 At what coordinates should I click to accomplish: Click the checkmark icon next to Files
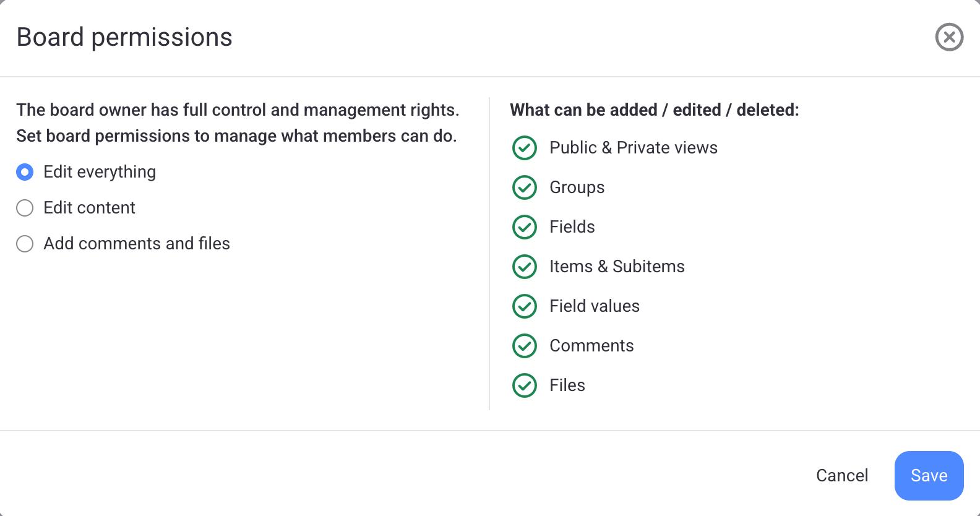point(524,385)
